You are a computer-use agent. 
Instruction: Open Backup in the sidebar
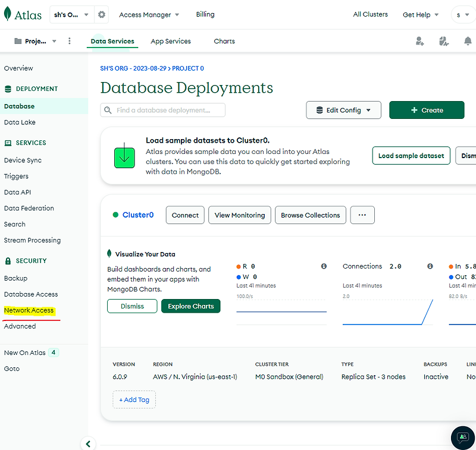click(15, 278)
